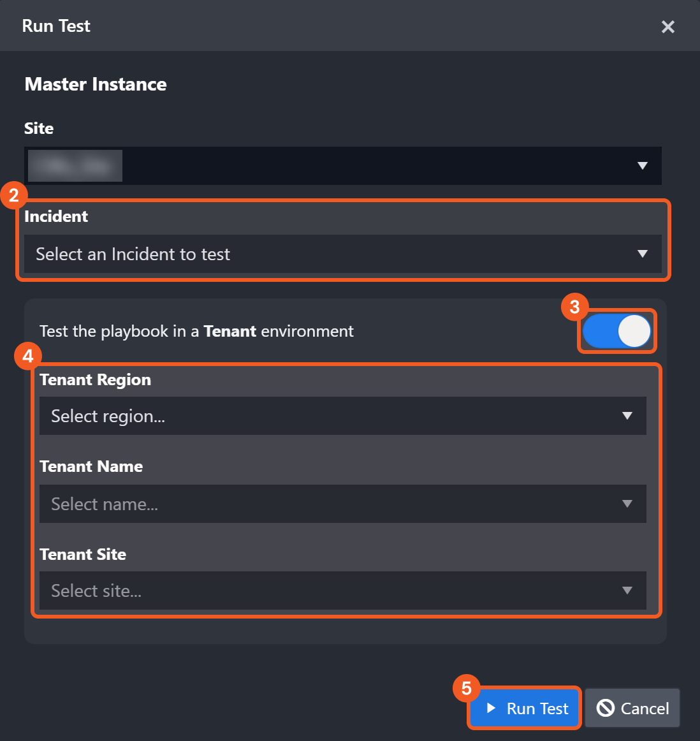Click the 'Tenant Region' field label

click(96, 379)
